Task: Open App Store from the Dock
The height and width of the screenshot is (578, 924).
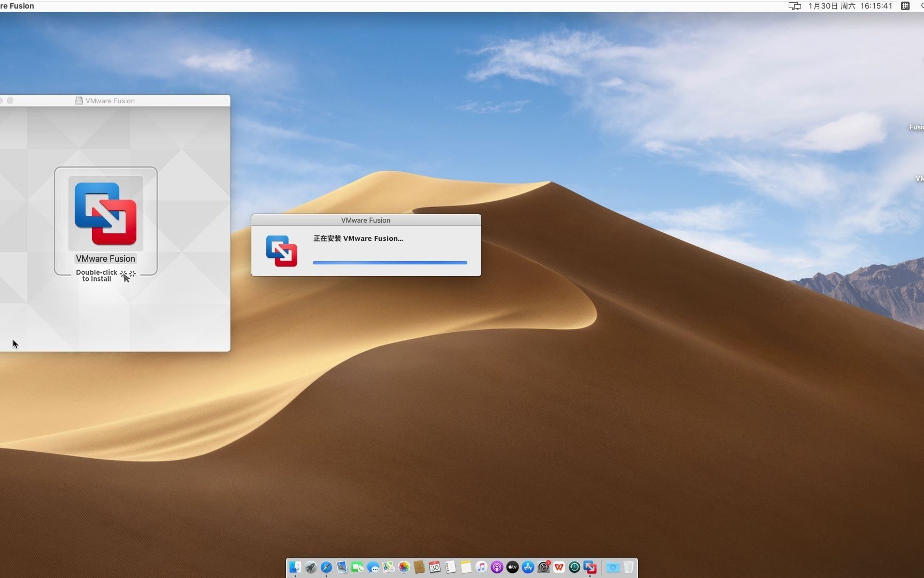Action: (528, 567)
